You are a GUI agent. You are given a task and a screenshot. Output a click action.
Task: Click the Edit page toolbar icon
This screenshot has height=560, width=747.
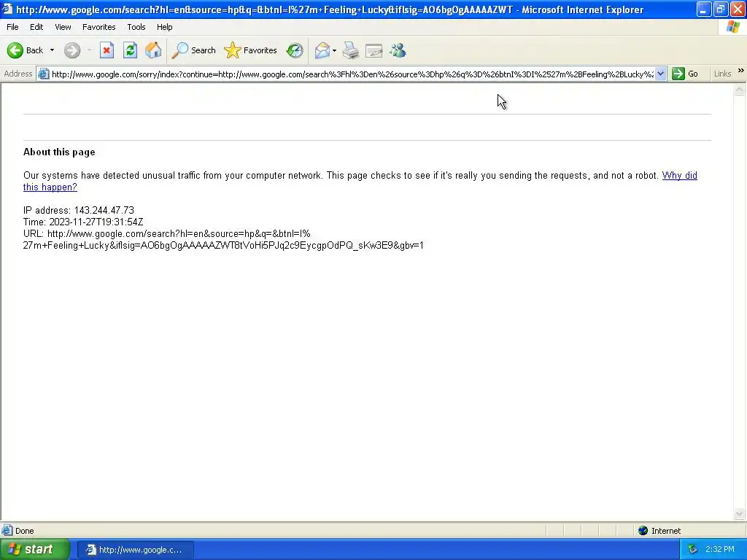(374, 50)
